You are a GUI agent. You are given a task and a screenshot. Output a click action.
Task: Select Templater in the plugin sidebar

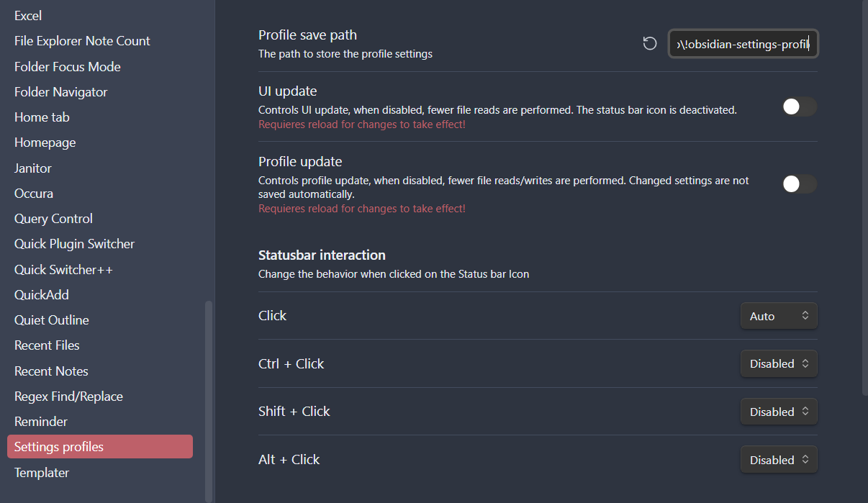click(x=42, y=472)
